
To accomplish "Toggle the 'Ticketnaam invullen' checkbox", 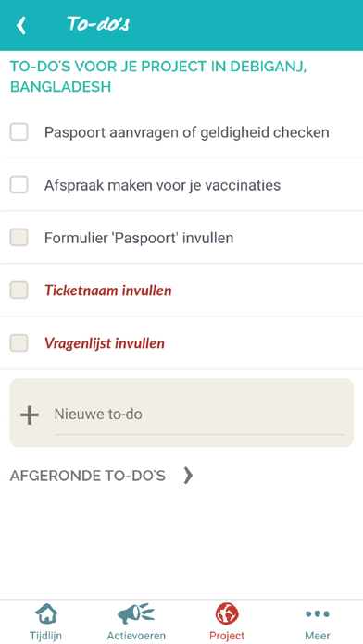I will point(19,290).
